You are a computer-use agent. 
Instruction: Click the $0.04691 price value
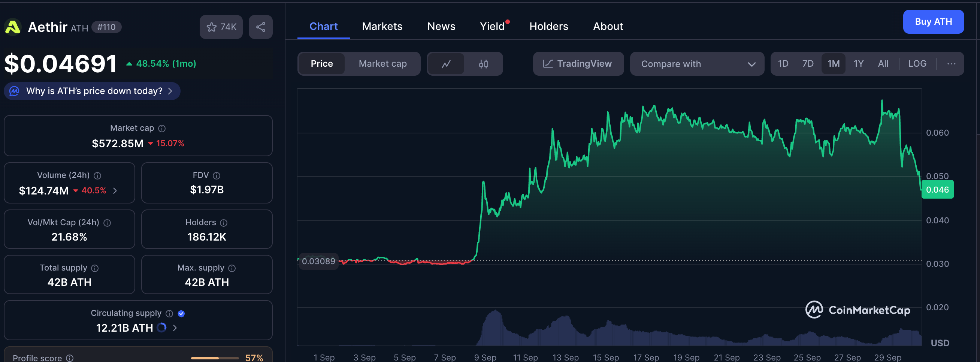(60, 64)
